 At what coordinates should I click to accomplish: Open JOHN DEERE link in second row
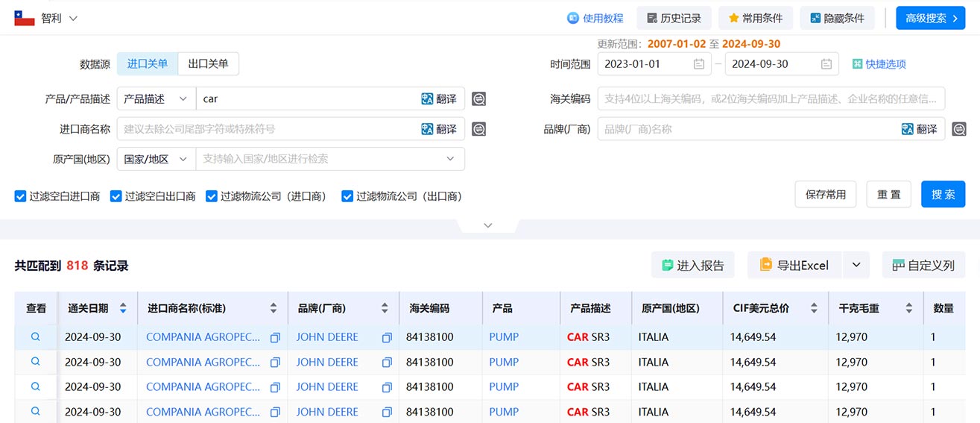(327, 362)
